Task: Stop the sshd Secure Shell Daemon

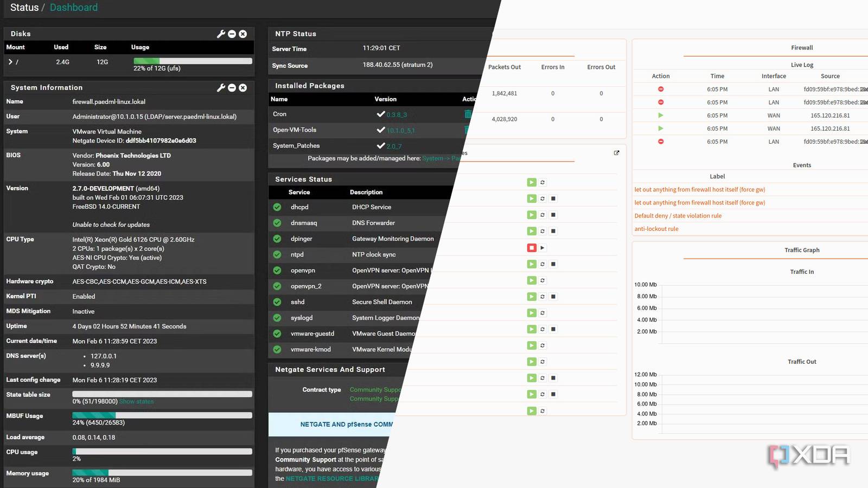Action: pos(553,297)
